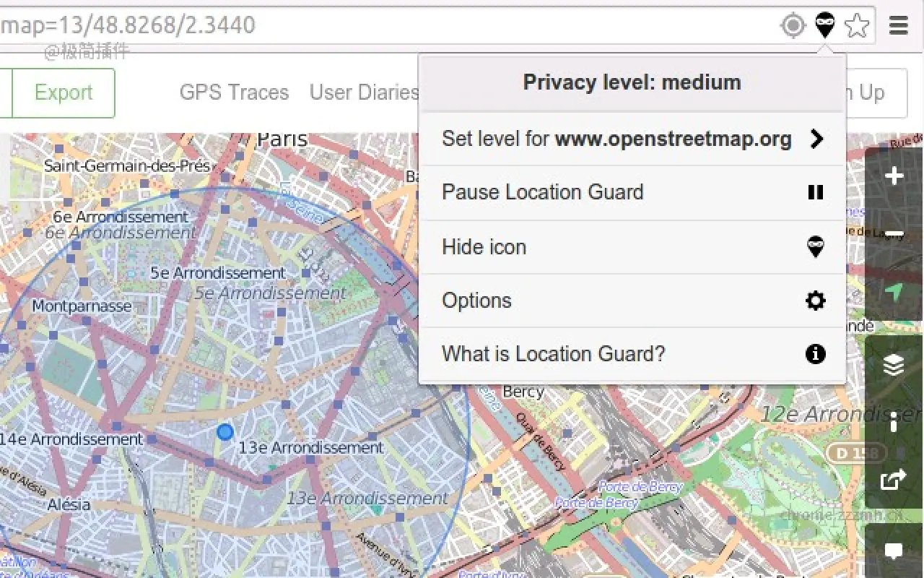Share the current map view
This screenshot has width=924, height=578.
point(893,479)
